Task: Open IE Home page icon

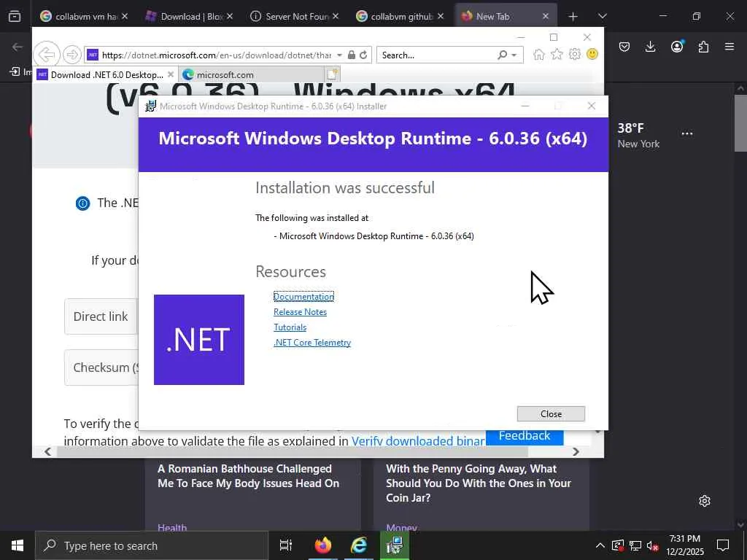Action: (x=539, y=54)
